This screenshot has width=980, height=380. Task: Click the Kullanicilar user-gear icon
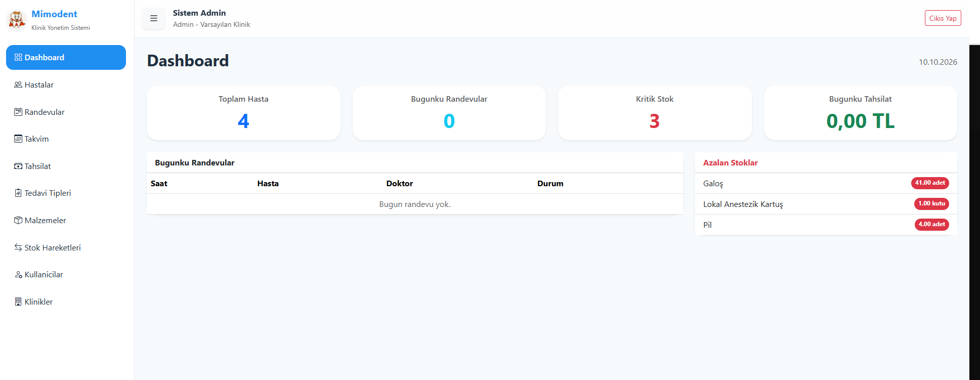(18, 274)
